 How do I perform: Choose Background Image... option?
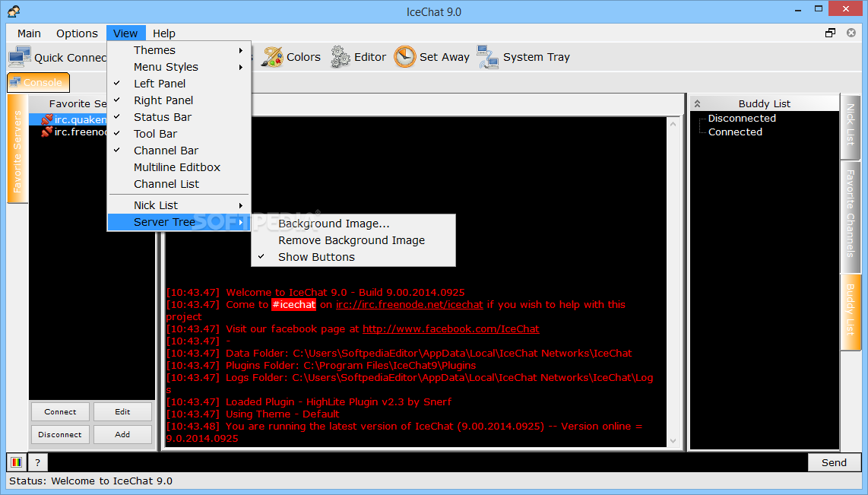(x=353, y=224)
